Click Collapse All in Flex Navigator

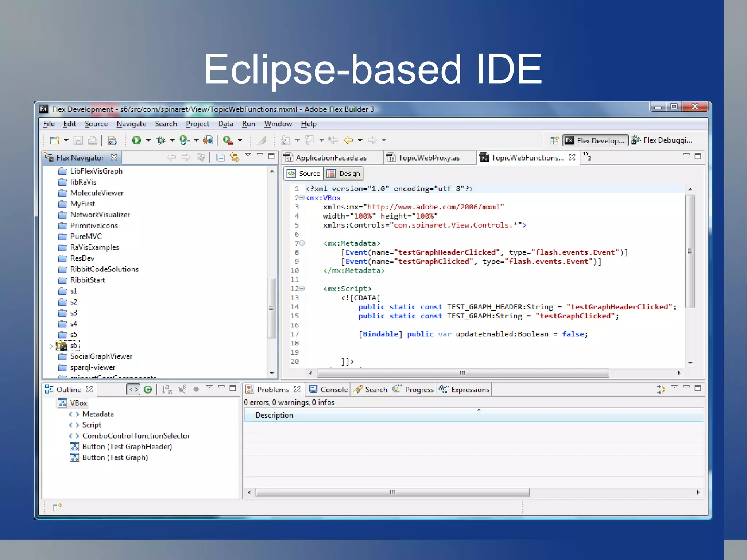click(x=220, y=158)
